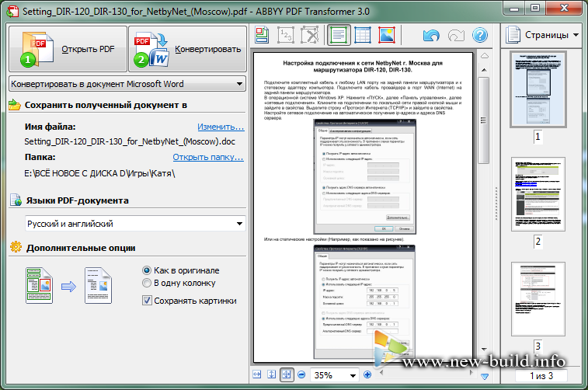This screenshot has width=588, height=390.
Task: Select the table area tool
Action: pyautogui.click(x=362, y=35)
